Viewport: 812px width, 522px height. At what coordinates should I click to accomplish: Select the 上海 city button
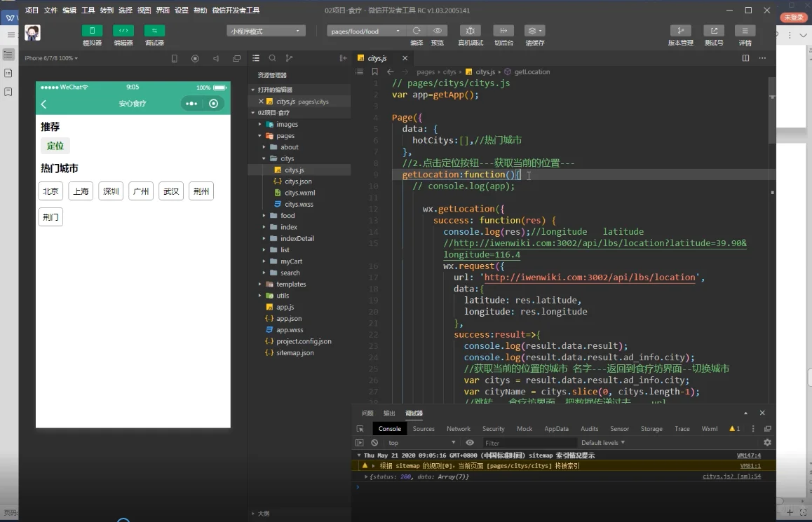pyautogui.click(x=81, y=191)
